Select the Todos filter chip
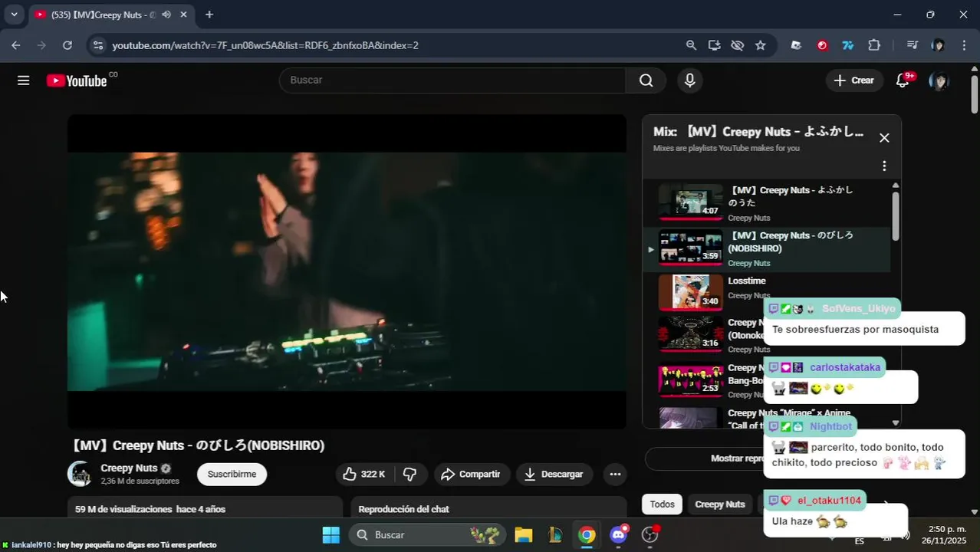This screenshot has width=980, height=552. [663, 504]
